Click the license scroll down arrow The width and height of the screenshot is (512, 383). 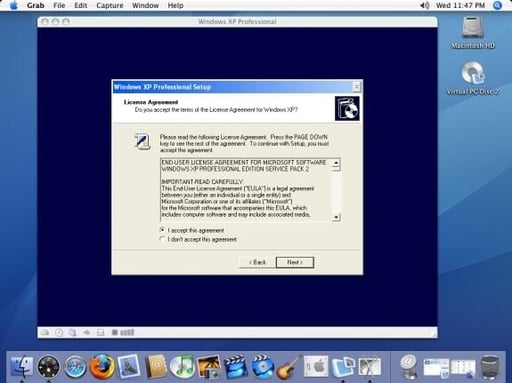pos(336,217)
